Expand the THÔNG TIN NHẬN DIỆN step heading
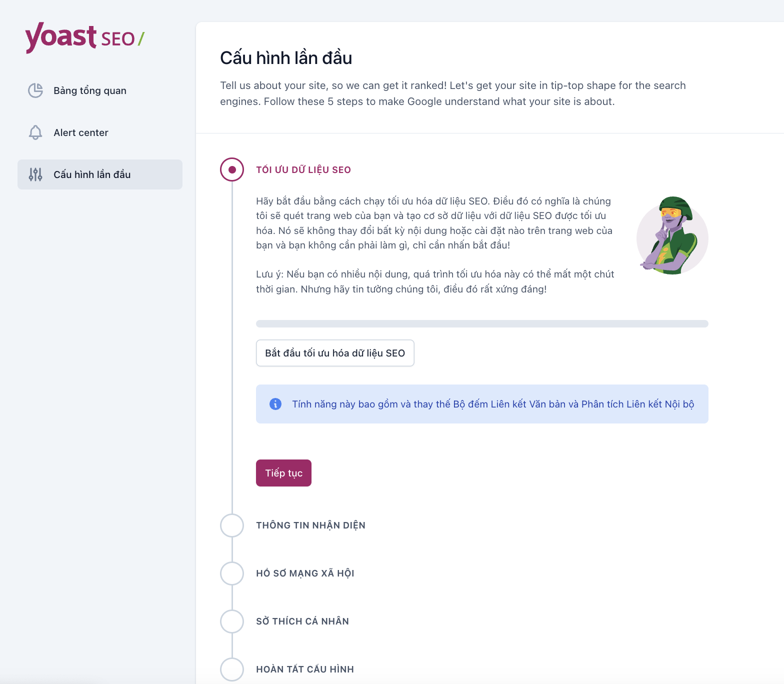This screenshot has width=784, height=684. pyautogui.click(x=310, y=525)
